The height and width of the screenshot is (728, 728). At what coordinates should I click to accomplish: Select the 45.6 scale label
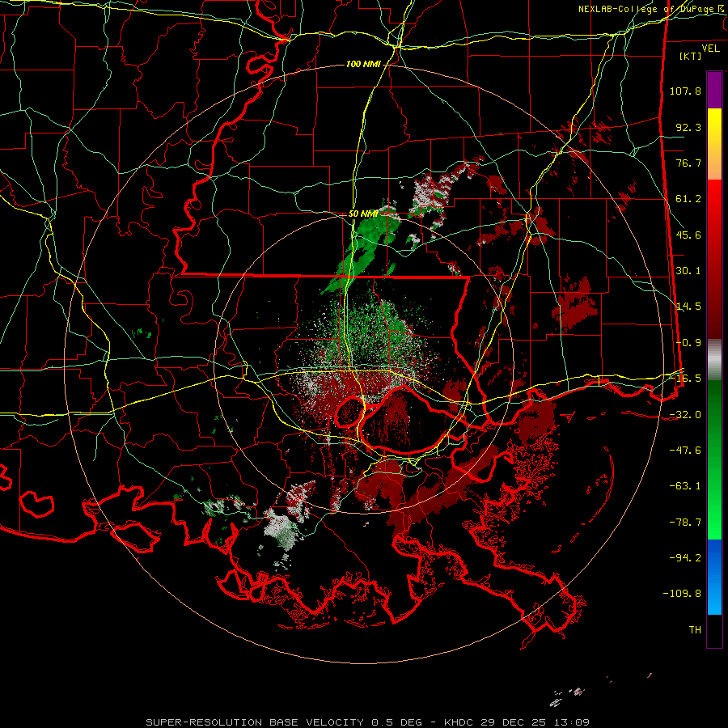coord(688,235)
